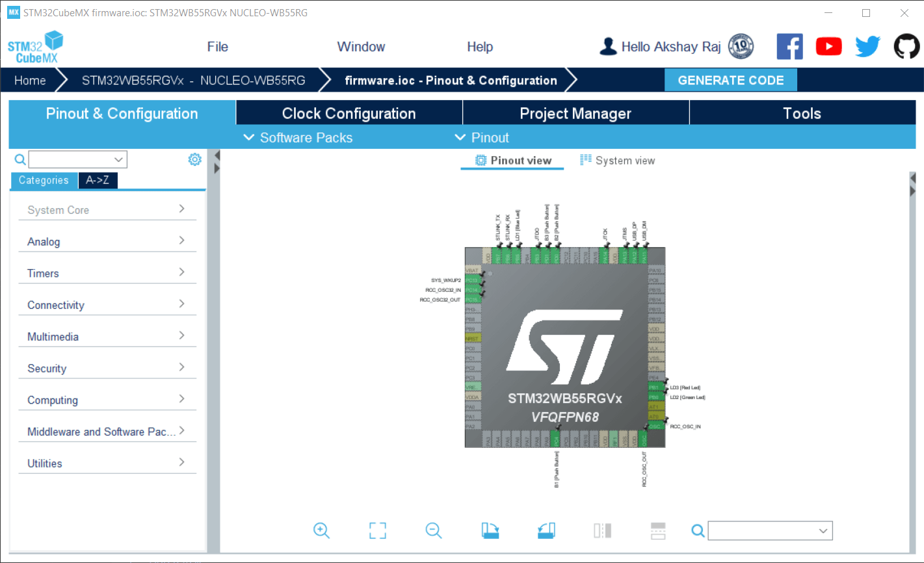
Task: Fit the chip view to window
Action: pos(377,530)
